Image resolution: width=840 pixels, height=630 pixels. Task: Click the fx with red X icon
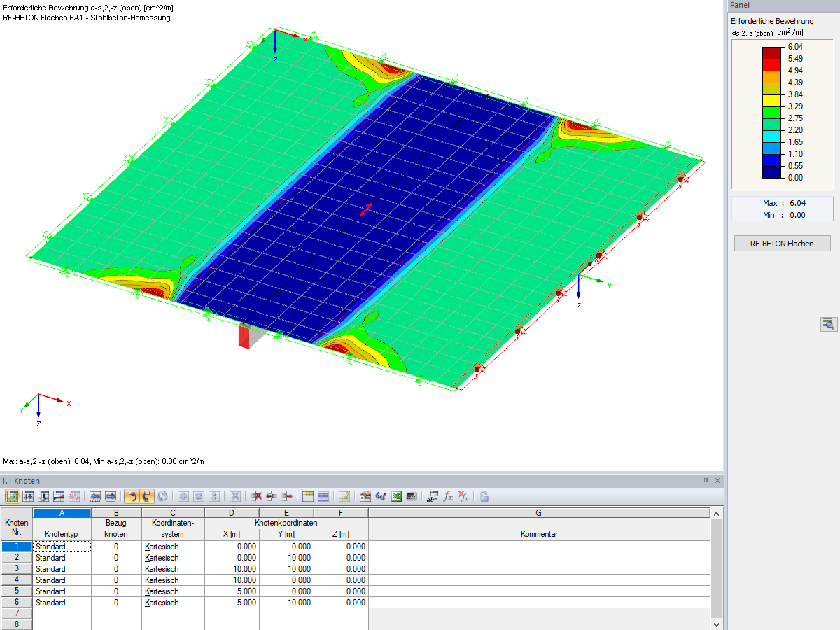coord(463,496)
